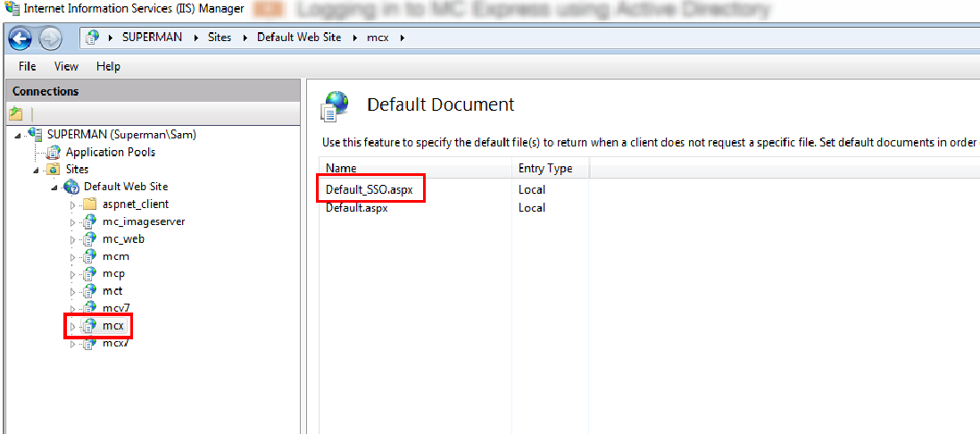The height and width of the screenshot is (434, 980).
Task: Open the View menu
Action: (x=66, y=66)
